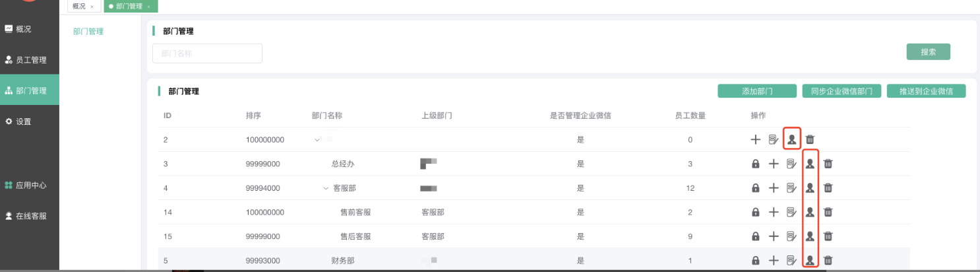Screen dimensions: 980x272
Task: Open 员工管理 in the left sidebar
Action: pyautogui.click(x=30, y=60)
